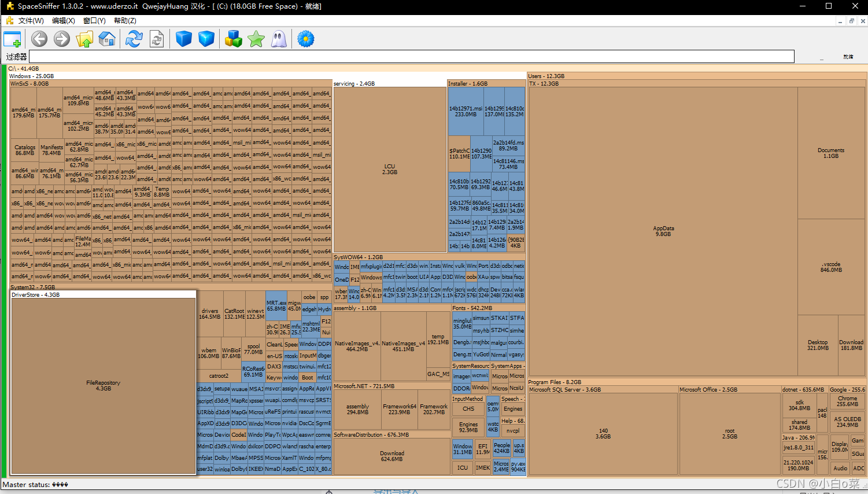Toggle show free space green star icon
The image size is (868, 494).
click(x=256, y=39)
